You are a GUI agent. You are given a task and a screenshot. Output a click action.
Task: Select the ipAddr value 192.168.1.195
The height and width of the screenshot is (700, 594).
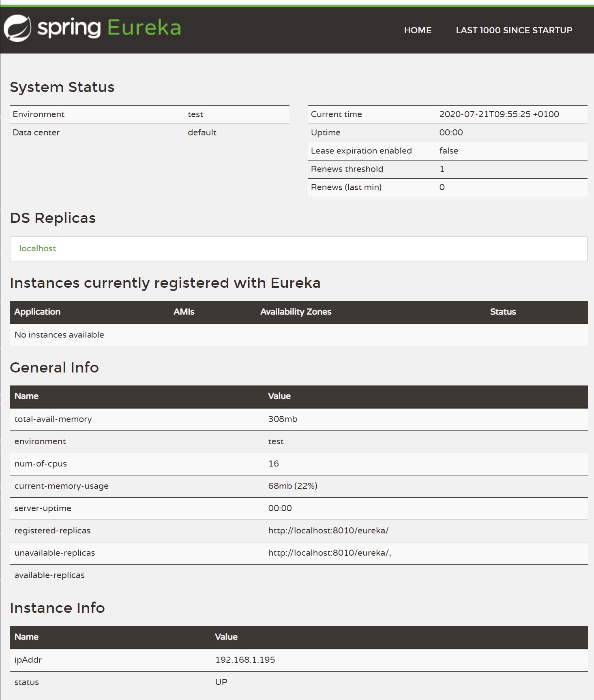coord(245,660)
